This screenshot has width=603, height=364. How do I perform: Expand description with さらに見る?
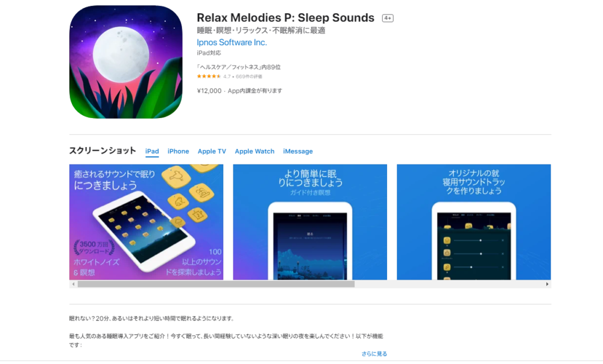pos(374,354)
